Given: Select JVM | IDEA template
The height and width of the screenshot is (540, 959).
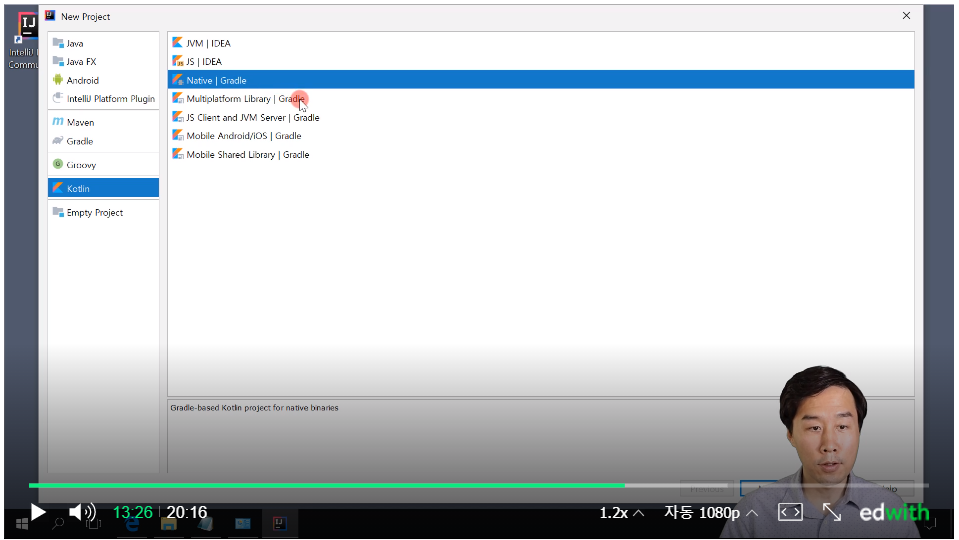Looking at the screenshot, I should click(x=541, y=43).
